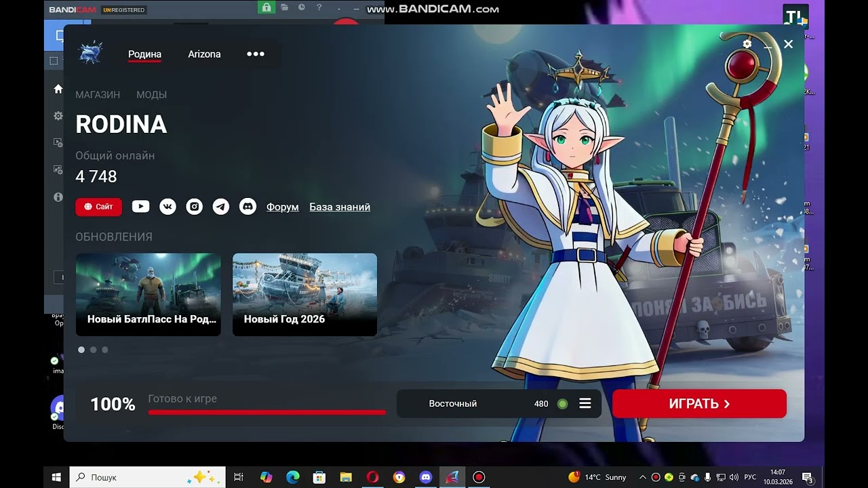Viewport: 868px width, 488px height.
Task: Open the network tray icon
Action: 721,477
